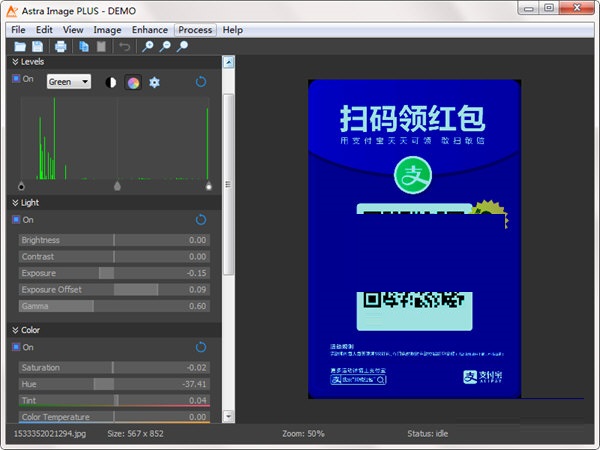The width and height of the screenshot is (600, 450).
Task: Fit zoom using the third magnifier icon
Action: [x=182, y=47]
